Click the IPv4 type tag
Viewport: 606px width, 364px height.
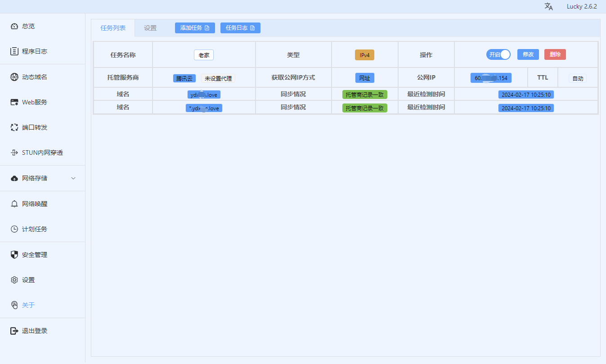pos(364,55)
